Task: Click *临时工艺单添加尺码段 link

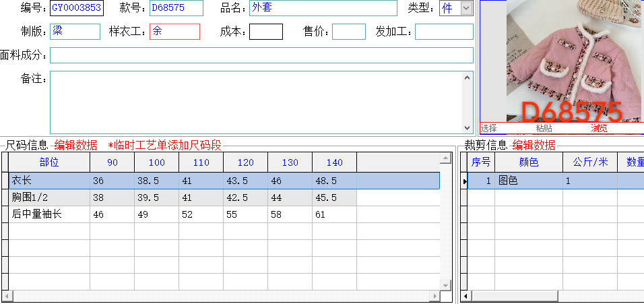Action: point(164,145)
